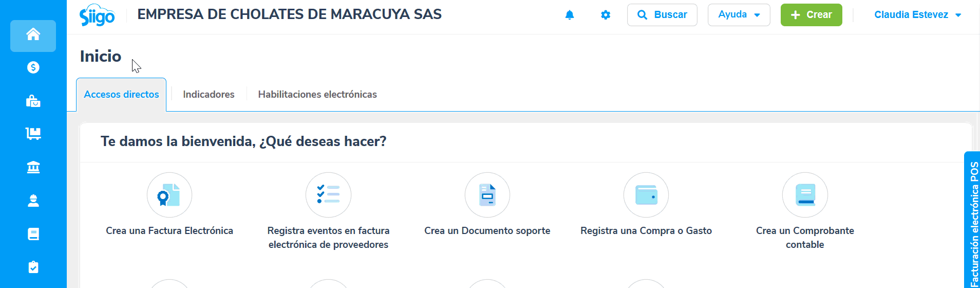Viewport: 980px width, 288px height.
Task: Open the clipboard check sidebar icon
Action: (33, 267)
